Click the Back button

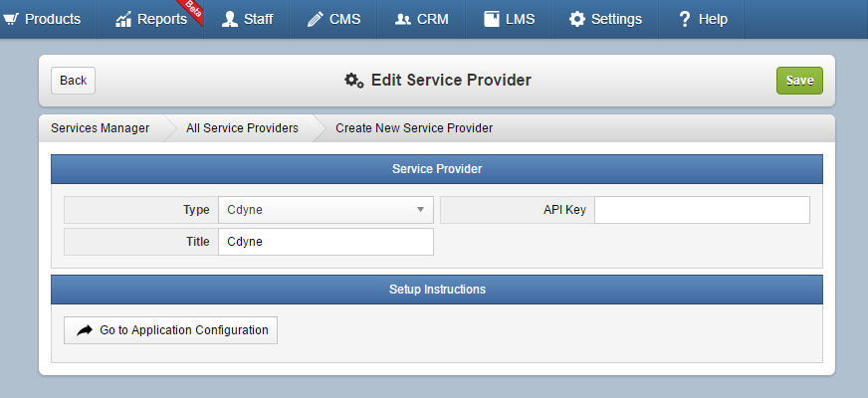click(x=73, y=81)
